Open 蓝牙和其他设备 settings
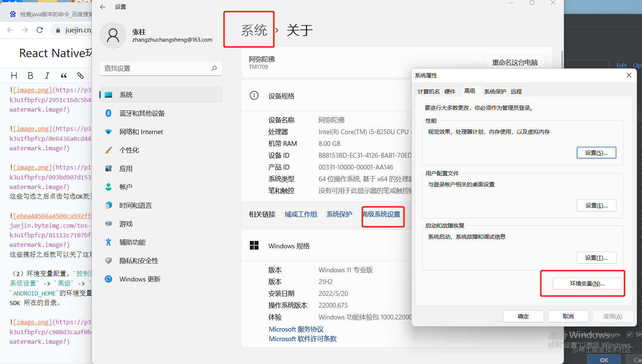 [x=142, y=113]
